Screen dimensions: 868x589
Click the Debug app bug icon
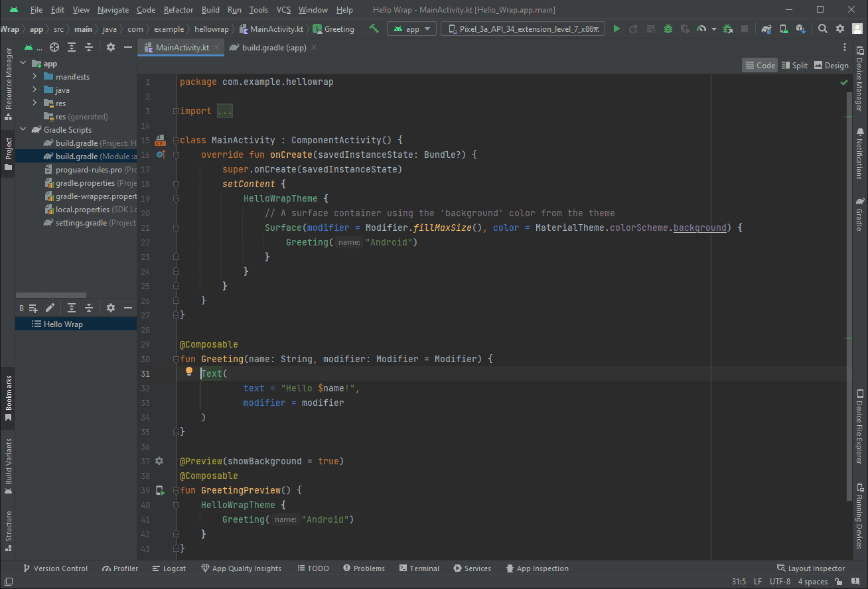668,29
